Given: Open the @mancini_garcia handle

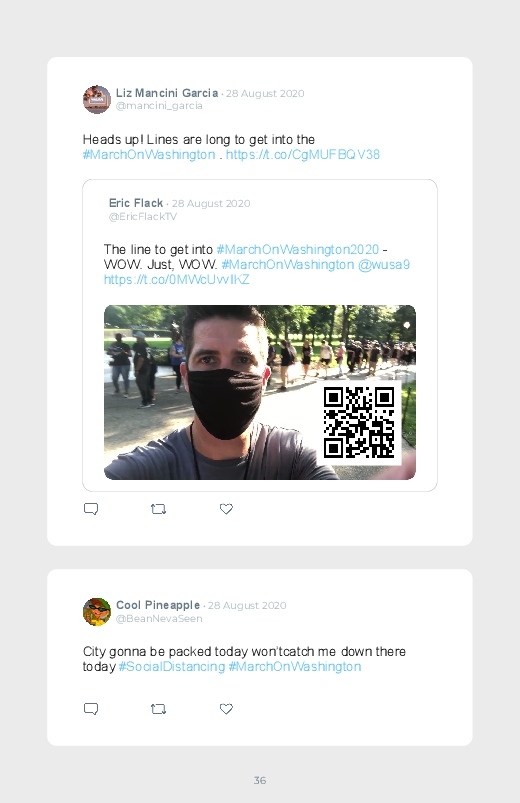Looking at the screenshot, I should tap(159, 105).
